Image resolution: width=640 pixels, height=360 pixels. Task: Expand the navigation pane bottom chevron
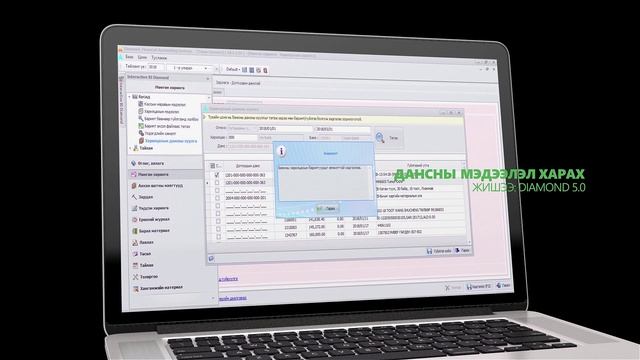[x=213, y=298]
